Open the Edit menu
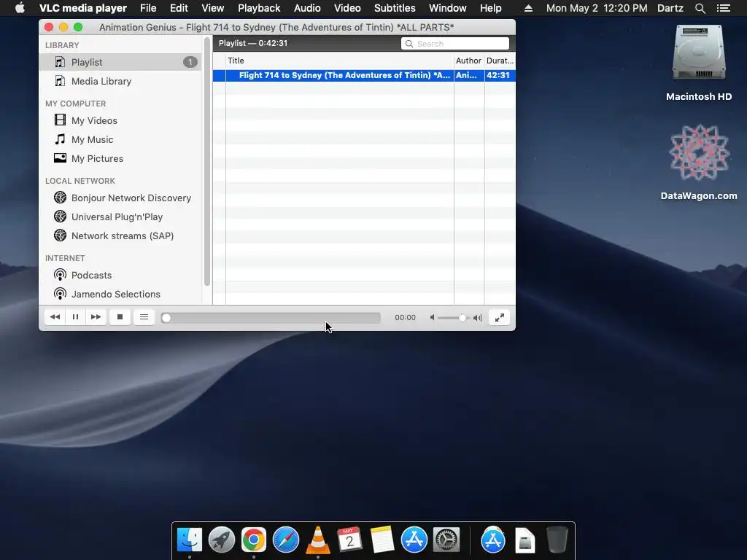 coord(179,8)
